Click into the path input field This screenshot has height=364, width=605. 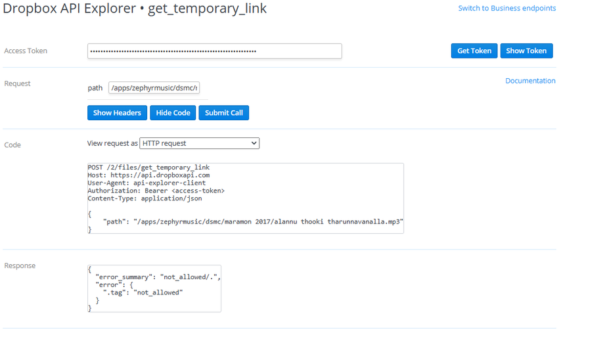click(x=154, y=88)
